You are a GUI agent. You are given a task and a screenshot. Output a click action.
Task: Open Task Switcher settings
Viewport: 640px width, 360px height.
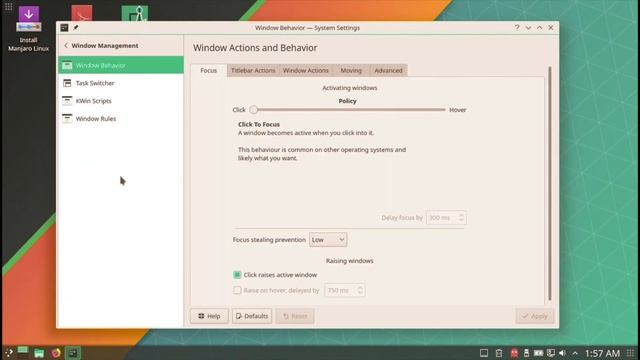[120, 83]
